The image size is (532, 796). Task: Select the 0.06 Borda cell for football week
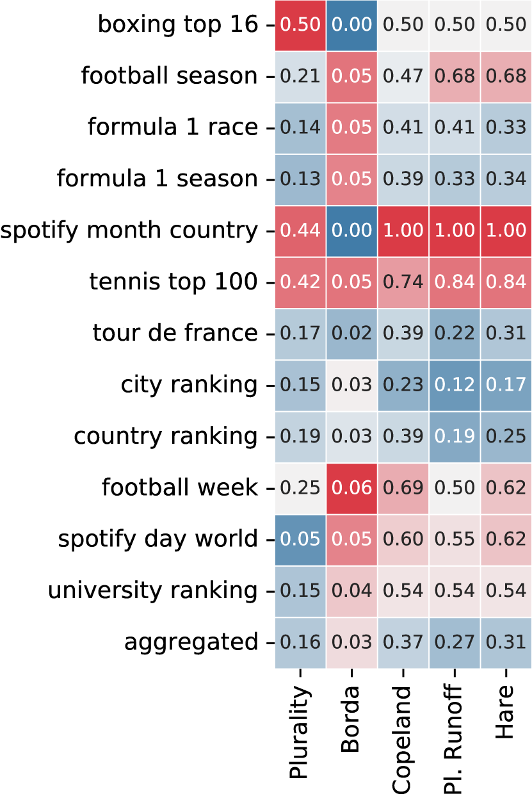tap(351, 488)
